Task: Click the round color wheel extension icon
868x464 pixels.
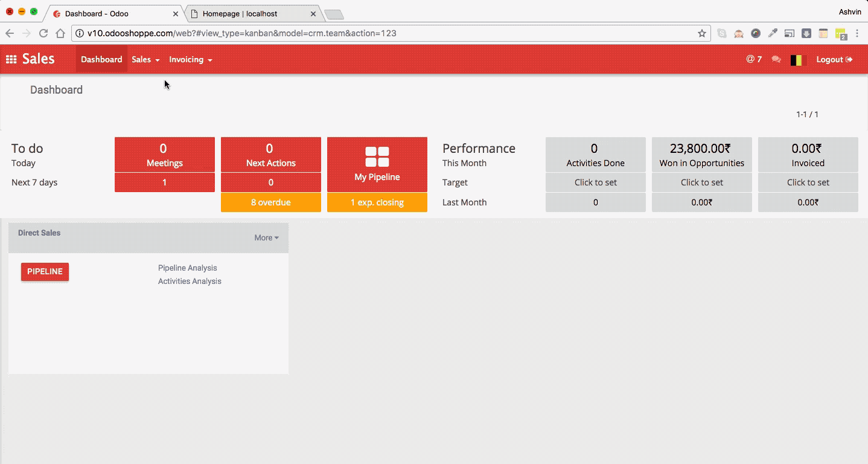Action: click(x=756, y=33)
